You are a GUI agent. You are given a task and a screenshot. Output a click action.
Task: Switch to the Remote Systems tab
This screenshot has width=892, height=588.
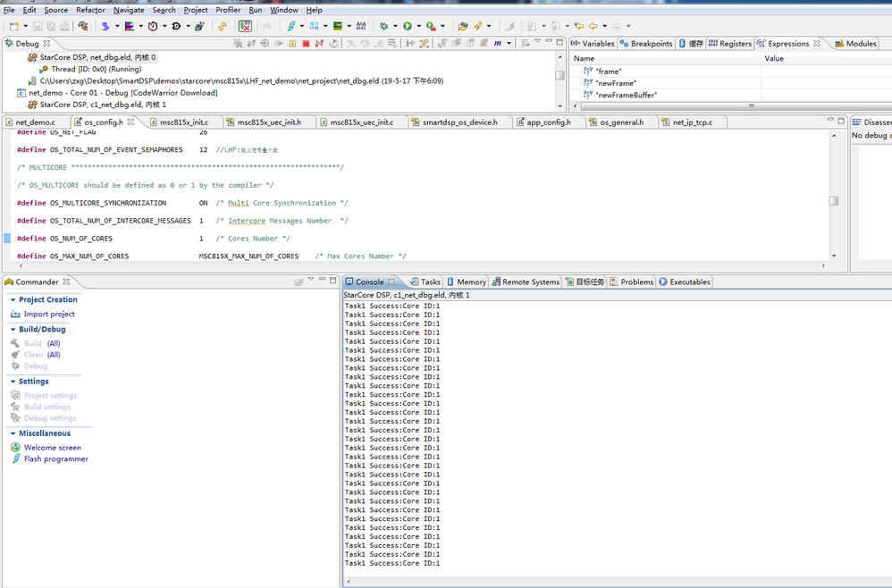526,282
